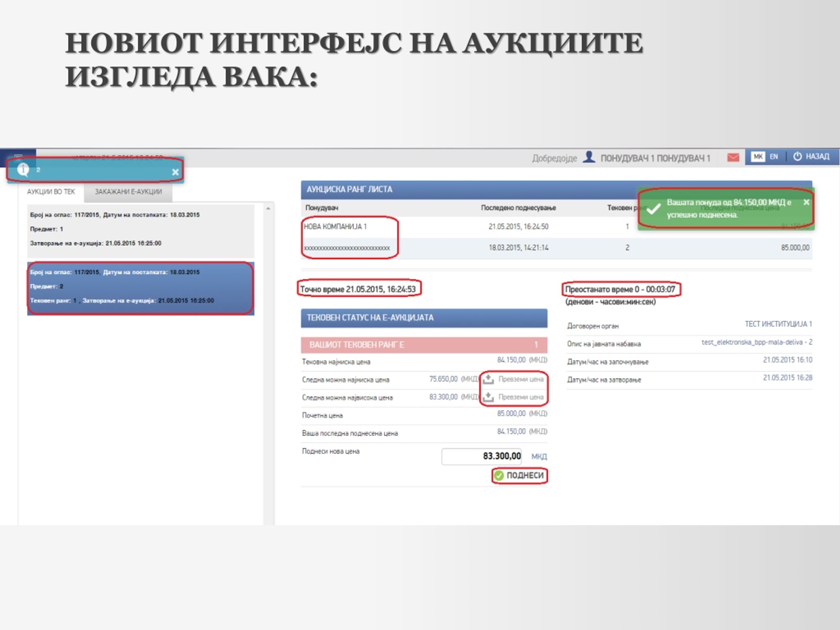Click the checkmark icon in green notification
The image size is (840, 630).
pos(654,209)
